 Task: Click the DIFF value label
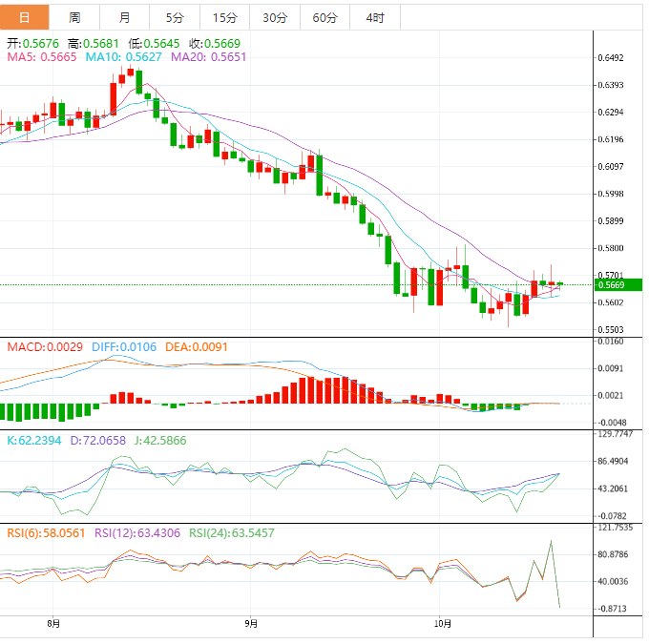click(x=124, y=347)
